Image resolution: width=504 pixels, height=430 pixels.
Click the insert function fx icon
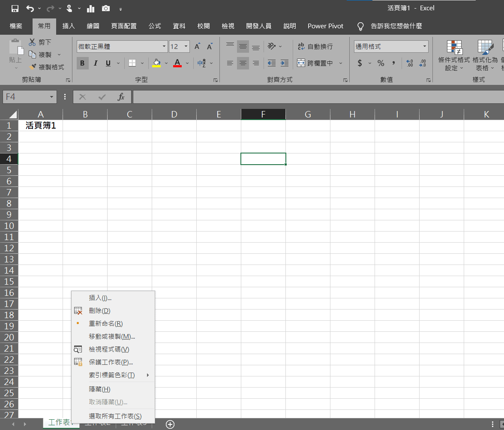point(121,97)
